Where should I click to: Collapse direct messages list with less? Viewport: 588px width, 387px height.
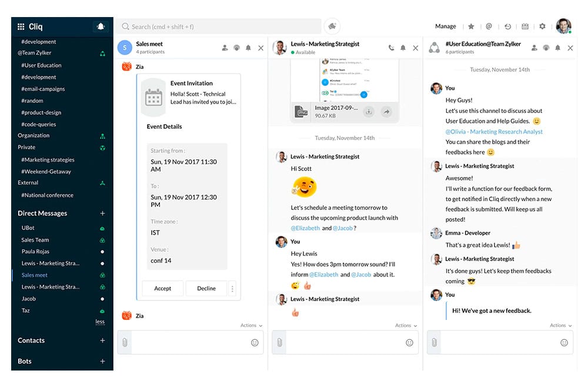[x=100, y=322]
